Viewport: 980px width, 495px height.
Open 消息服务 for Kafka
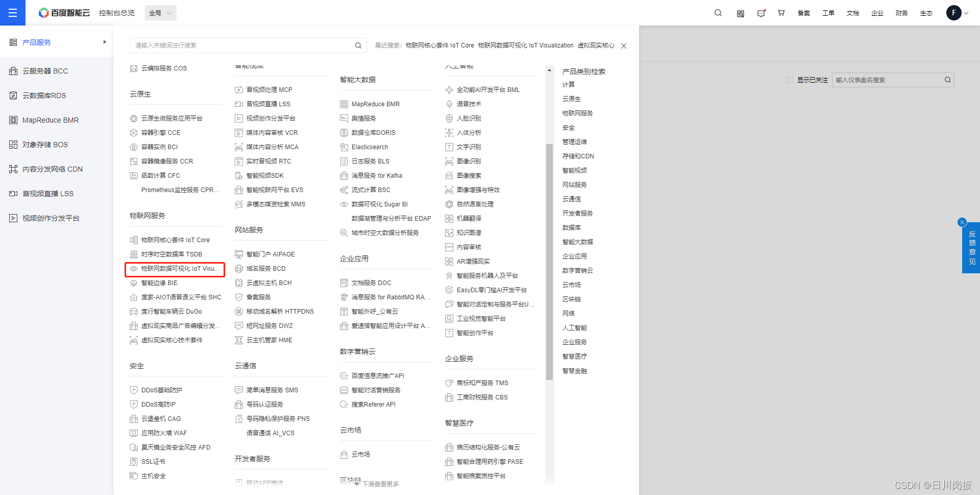[377, 176]
